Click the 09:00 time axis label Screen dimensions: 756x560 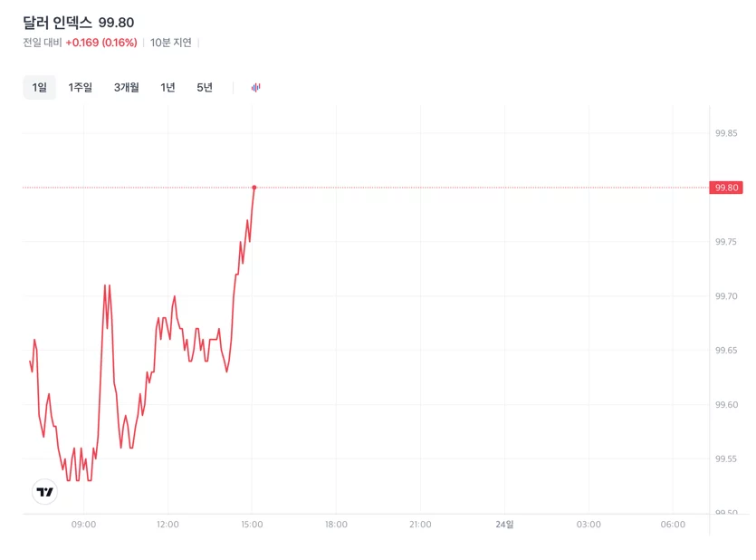pos(83,525)
